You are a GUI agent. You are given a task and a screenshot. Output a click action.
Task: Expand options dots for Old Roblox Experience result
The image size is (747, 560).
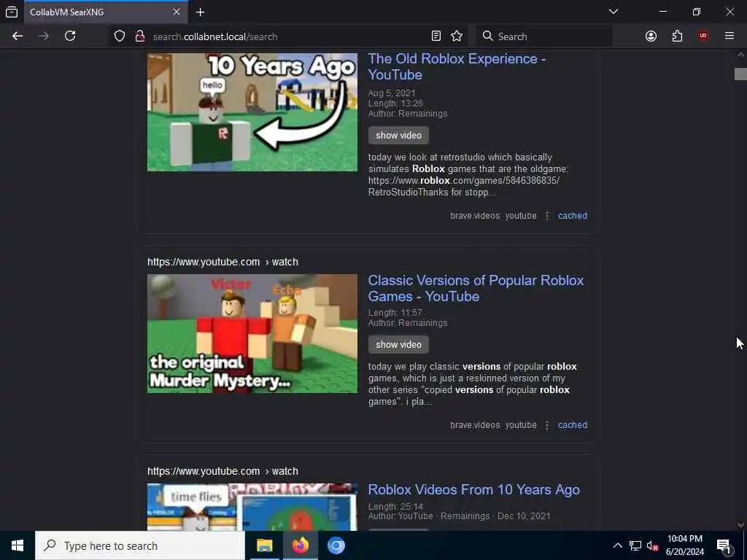(x=547, y=216)
